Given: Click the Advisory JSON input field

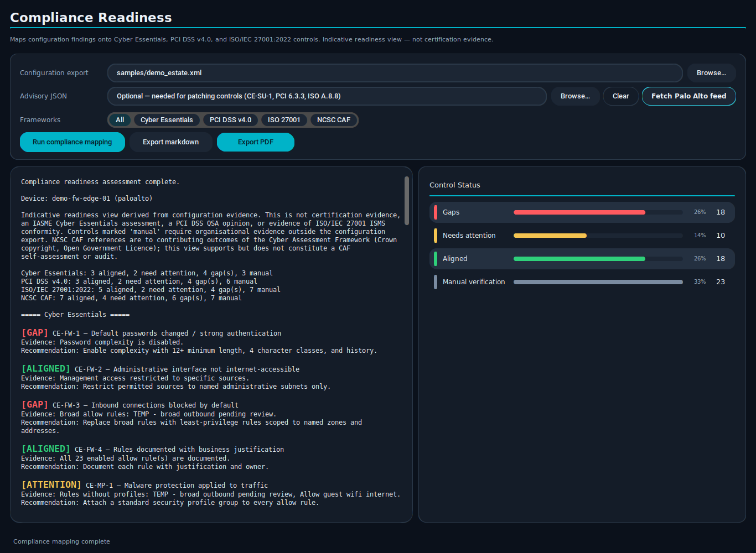Looking at the screenshot, I should (327, 96).
